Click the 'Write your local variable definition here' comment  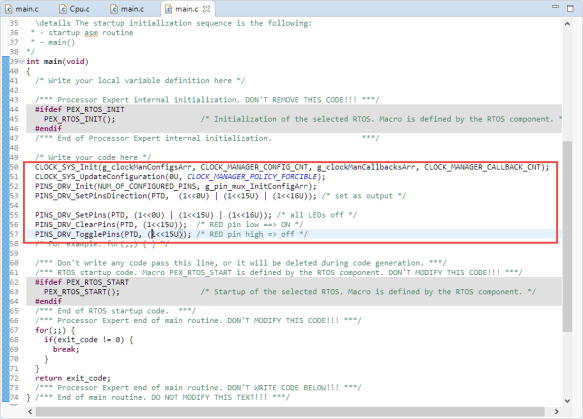pyautogui.click(x=140, y=81)
